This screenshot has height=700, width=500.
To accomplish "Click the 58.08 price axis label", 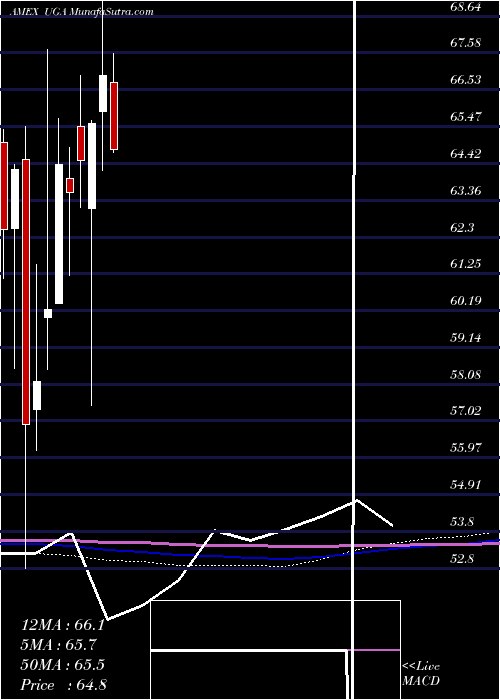I will tap(467, 375).
